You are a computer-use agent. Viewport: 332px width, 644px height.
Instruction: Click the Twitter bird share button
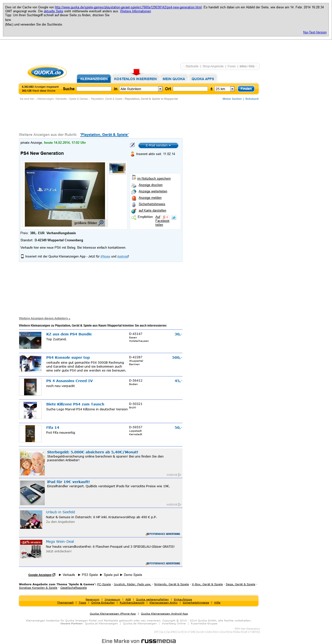point(174,217)
